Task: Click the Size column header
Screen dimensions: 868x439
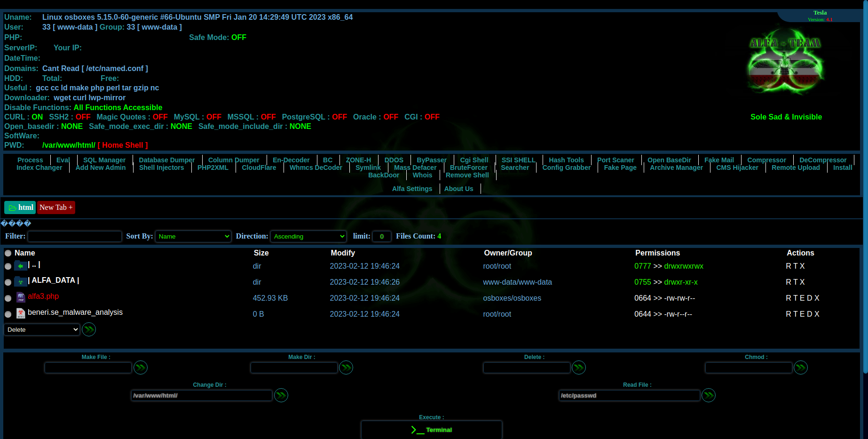Action: point(261,253)
